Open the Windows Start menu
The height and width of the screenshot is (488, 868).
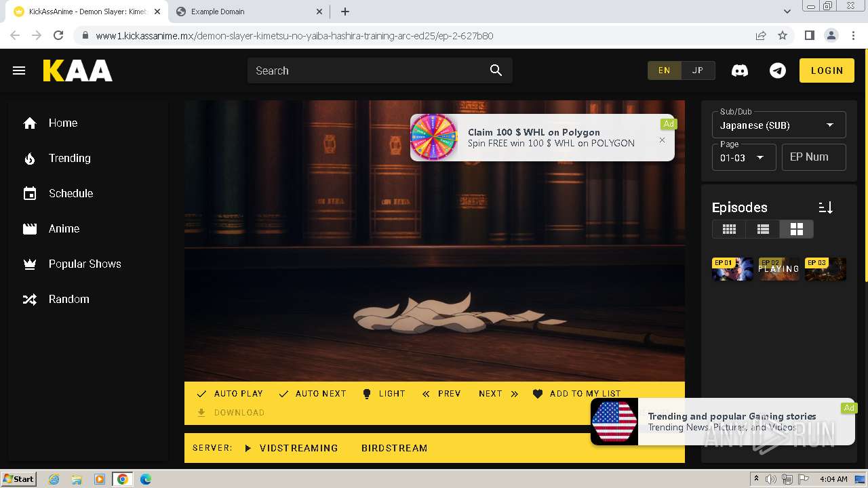(x=19, y=479)
